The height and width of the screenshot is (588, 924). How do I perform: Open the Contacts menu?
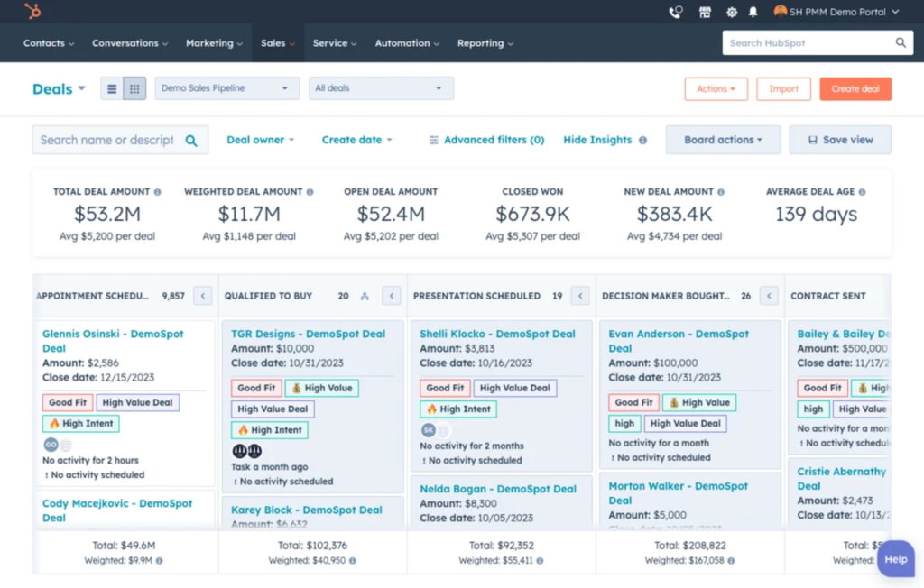pos(49,43)
